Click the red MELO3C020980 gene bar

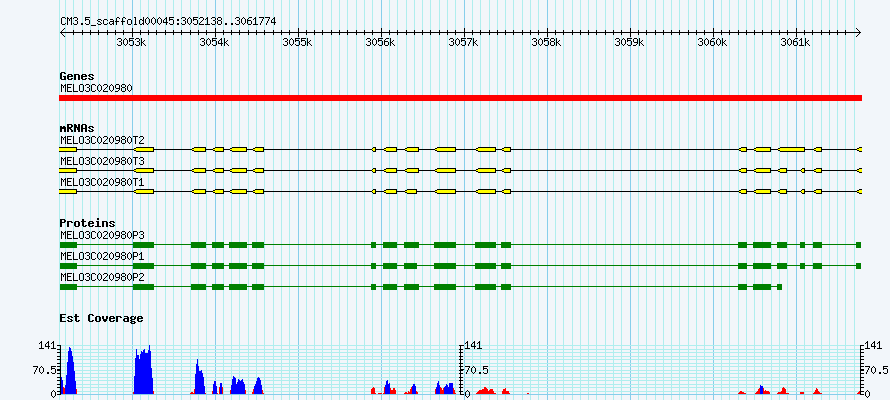460,98
